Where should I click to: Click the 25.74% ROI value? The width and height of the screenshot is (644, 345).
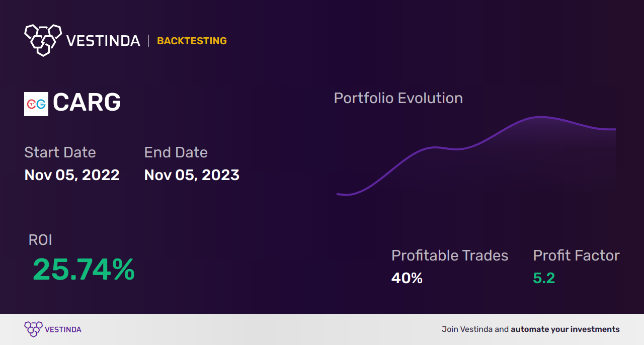point(84,270)
